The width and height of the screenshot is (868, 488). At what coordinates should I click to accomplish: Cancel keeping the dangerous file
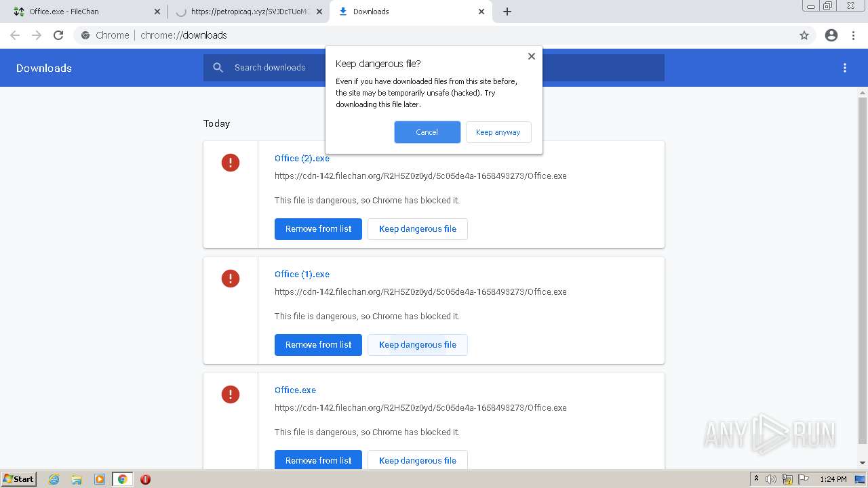pyautogui.click(x=427, y=132)
